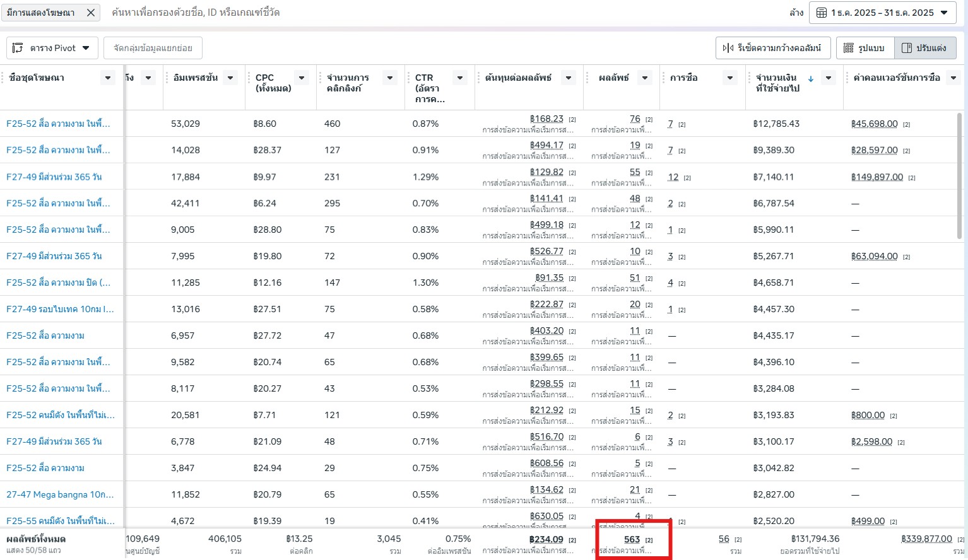Open CPC (ทั้งหมด) column menu arrow
The height and width of the screenshot is (560, 968).
pyautogui.click(x=302, y=78)
